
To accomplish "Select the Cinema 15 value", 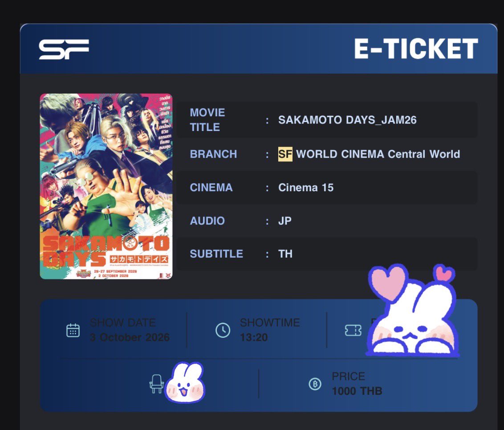I will tap(306, 188).
